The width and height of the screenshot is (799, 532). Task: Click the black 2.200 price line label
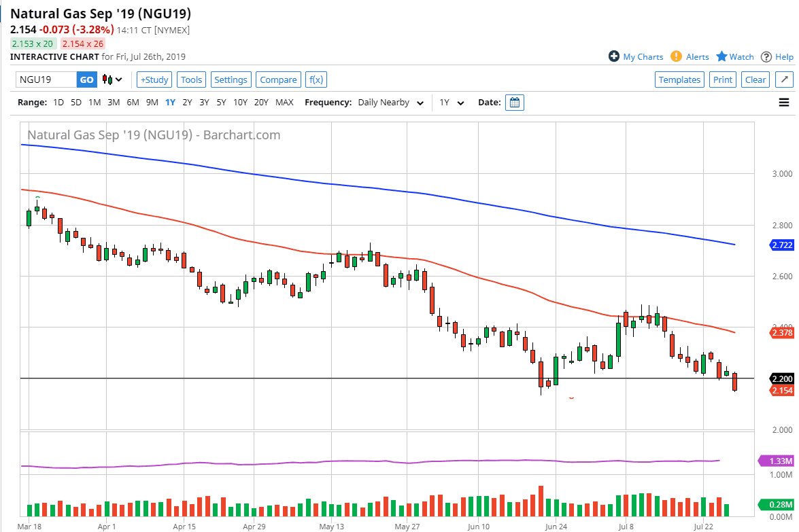[781, 378]
